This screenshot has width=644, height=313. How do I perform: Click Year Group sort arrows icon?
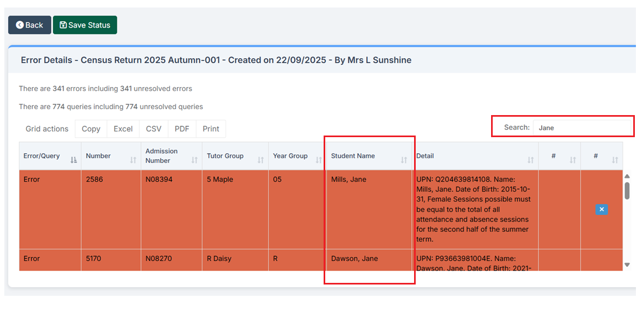318,160
